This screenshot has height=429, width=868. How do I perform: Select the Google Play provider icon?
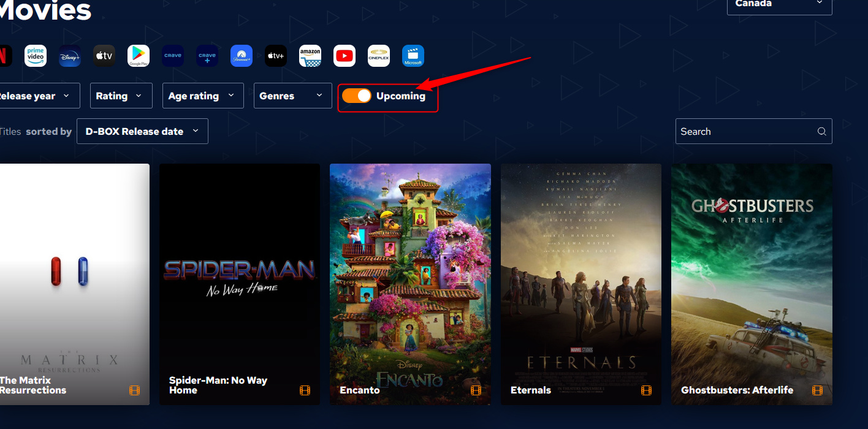tap(139, 56)
